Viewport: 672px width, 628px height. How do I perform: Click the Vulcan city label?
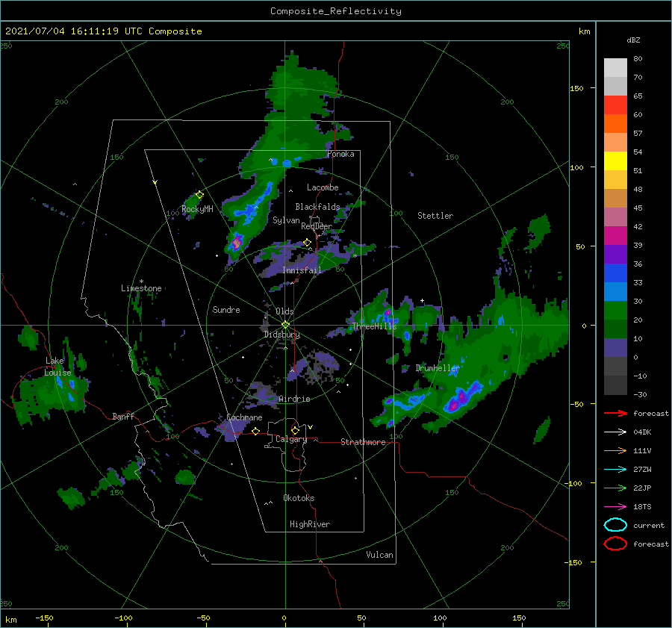click(x=379, y=555)
